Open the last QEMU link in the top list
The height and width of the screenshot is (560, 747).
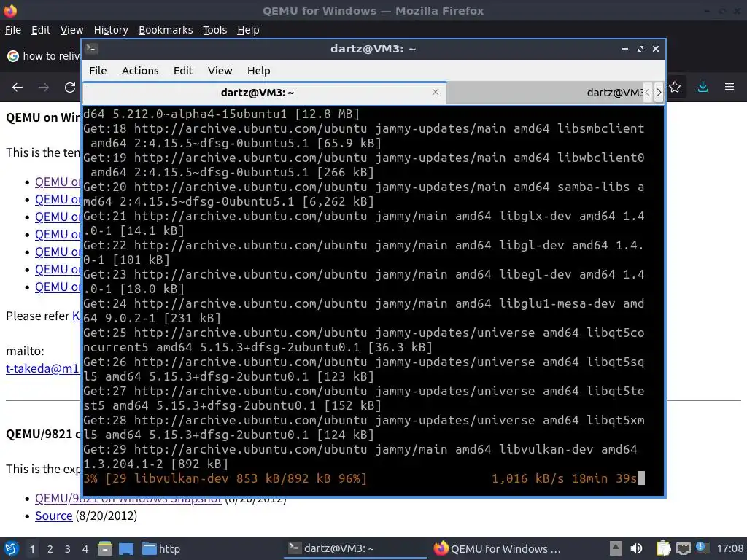point(58,287)
